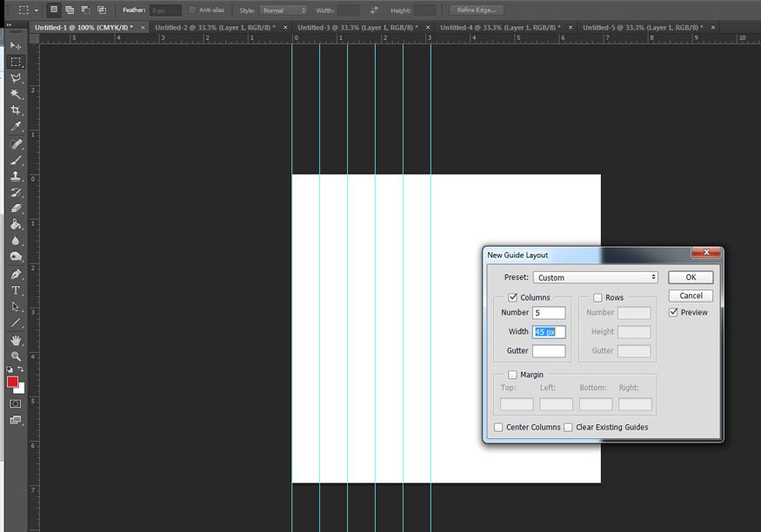Select the Pen tool
Viewport: 761px width, 532px height.
(15, 274)
